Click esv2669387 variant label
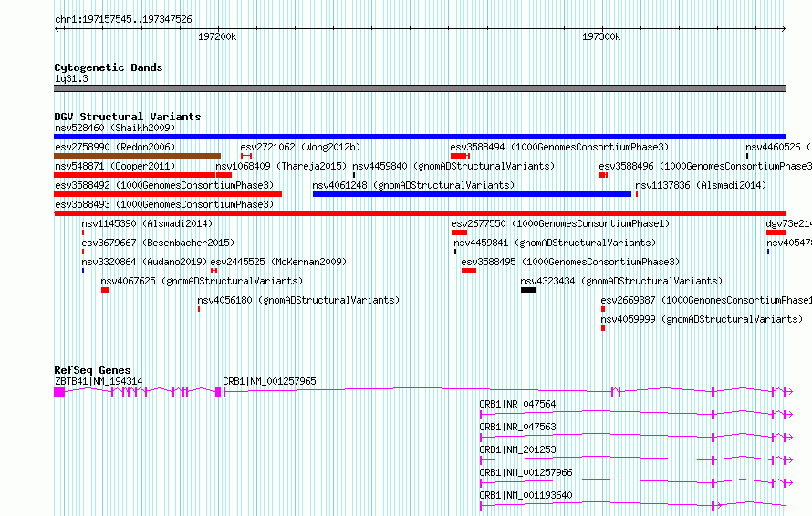The image size is (812, 516). [x=706, y=300]
